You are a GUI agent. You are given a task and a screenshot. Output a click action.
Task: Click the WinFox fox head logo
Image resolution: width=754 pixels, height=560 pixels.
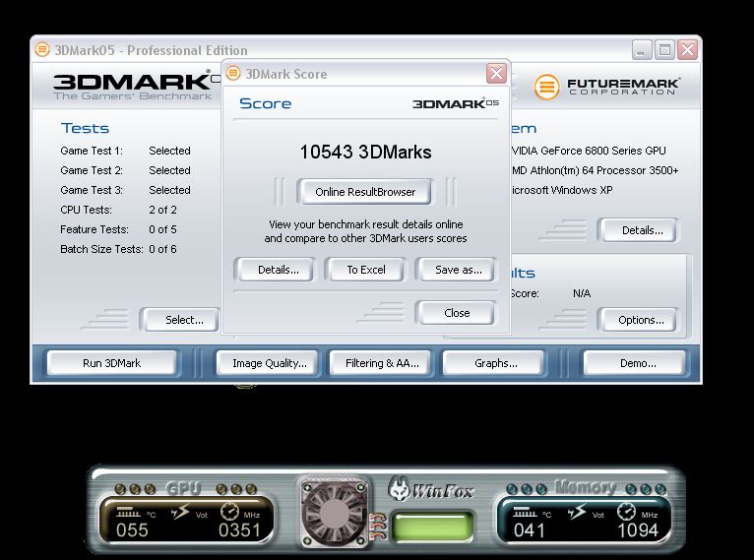[x=398, y=487]
